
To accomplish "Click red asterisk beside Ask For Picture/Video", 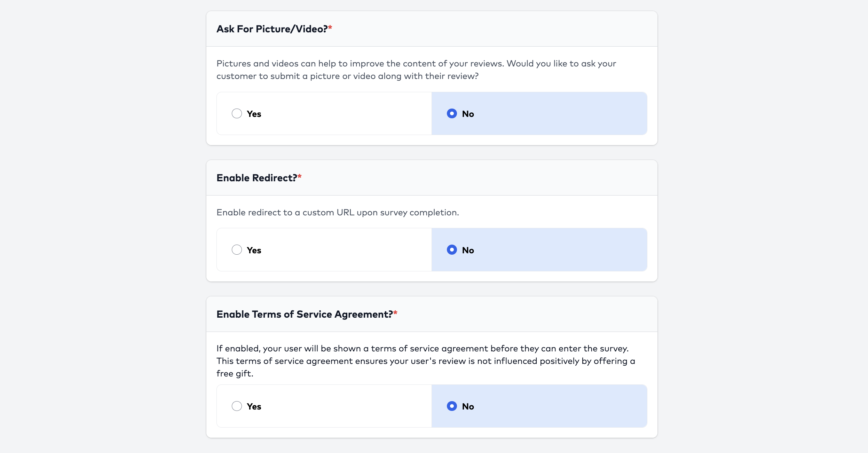I will click(330, 27).
